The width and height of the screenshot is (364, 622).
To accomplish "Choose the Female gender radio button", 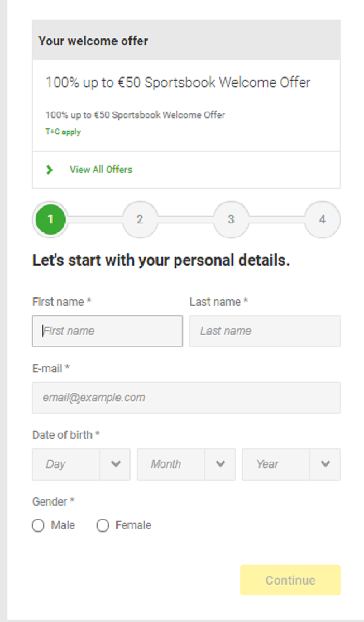I will (x=103, y=526).
